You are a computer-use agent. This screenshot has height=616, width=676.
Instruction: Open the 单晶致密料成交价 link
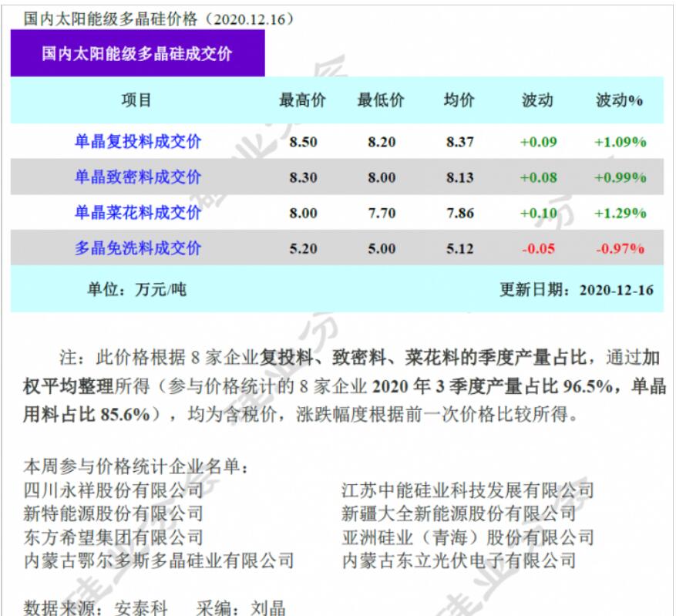pos(137,177)
